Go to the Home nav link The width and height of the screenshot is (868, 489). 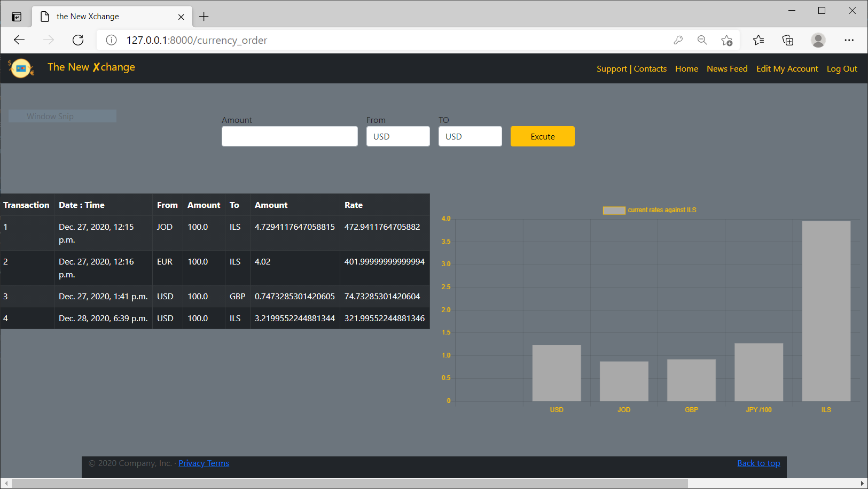(x=686, y=69)
